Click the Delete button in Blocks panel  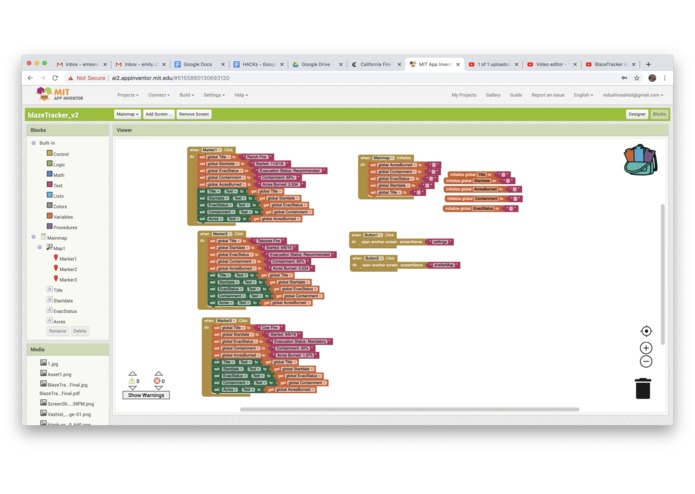click(x=80, y=331)
